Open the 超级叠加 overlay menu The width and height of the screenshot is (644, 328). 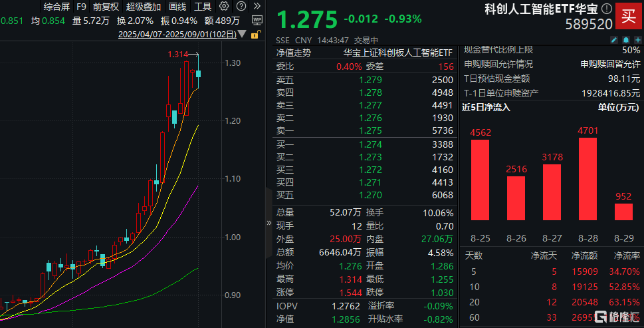coord(144,7)
